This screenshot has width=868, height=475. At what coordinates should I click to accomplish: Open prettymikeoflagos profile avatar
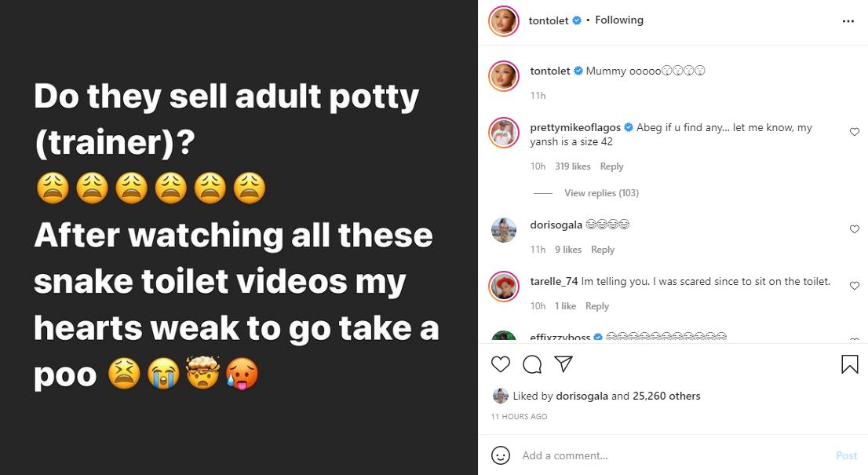(x=503, y=133)
